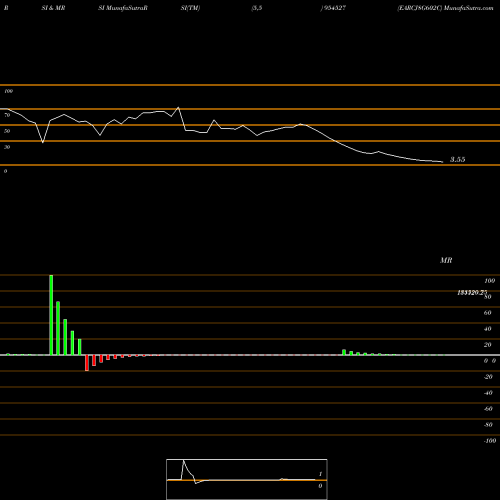Click the RSI axis label '70'
The image size is (500, 500).
pyautogui.click(x=7, y=115)
